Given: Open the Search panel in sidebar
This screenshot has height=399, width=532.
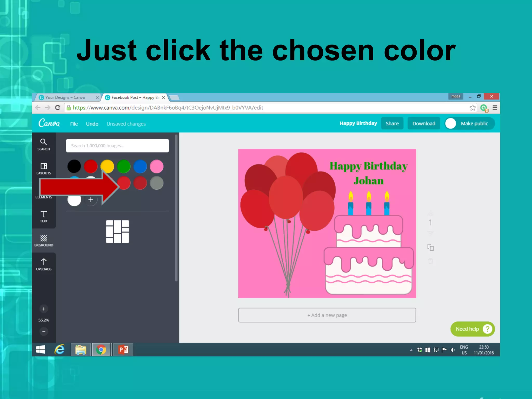Looking at the screenshot, I should tap(44, 145).
